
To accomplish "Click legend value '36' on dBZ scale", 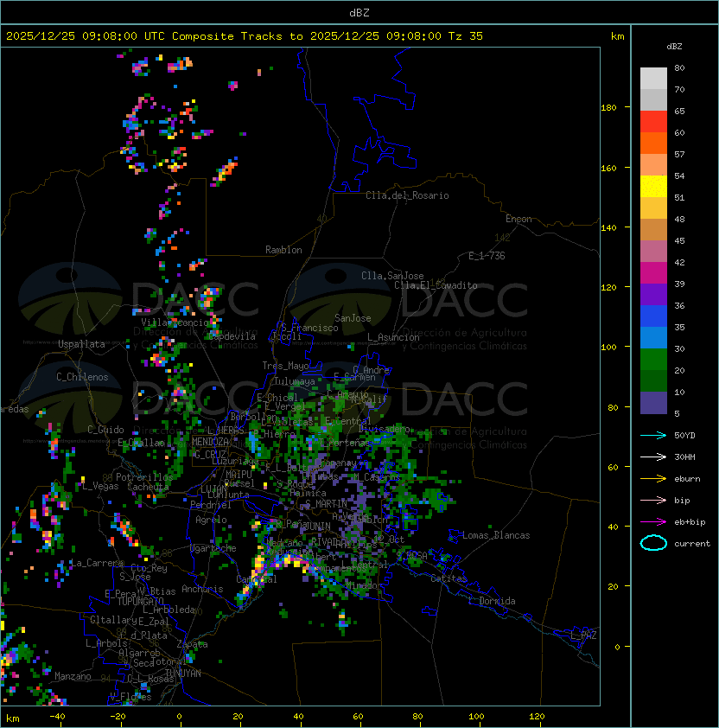I will click(x=679, y=305).
